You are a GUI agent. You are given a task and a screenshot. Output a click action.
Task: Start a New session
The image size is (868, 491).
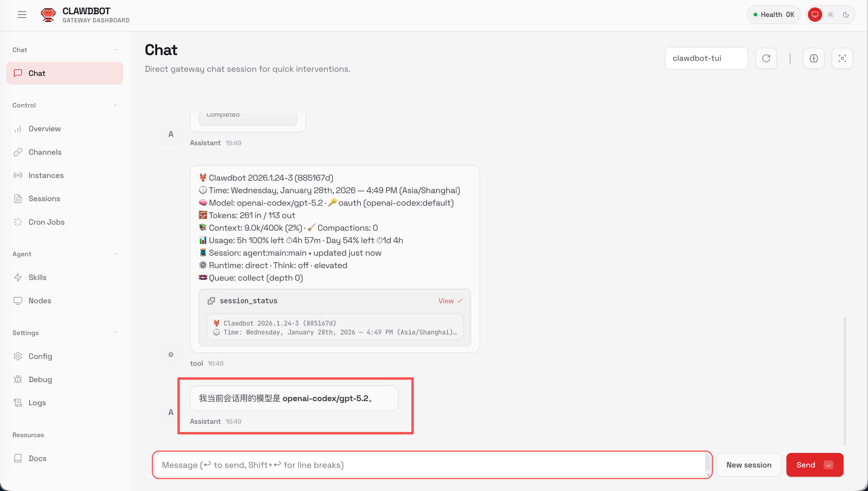click(x=748, y=465)
